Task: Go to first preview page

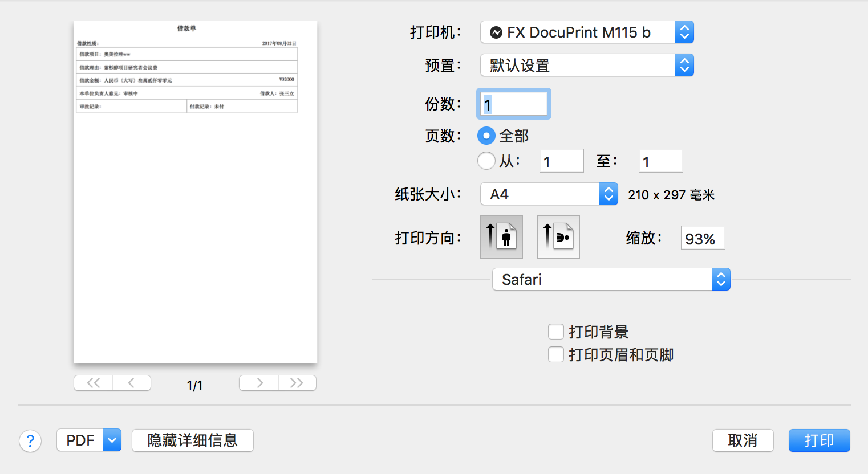Action: 94,383
